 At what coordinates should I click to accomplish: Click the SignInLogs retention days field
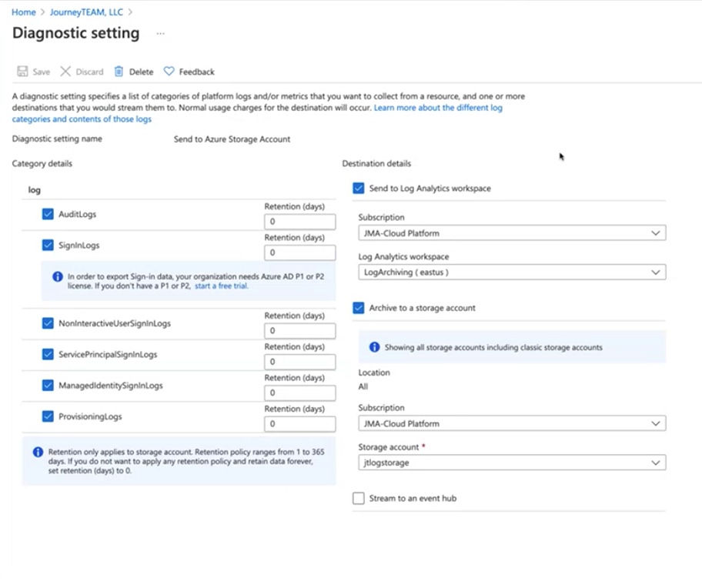pyautogui.click(x=299, y=253)
